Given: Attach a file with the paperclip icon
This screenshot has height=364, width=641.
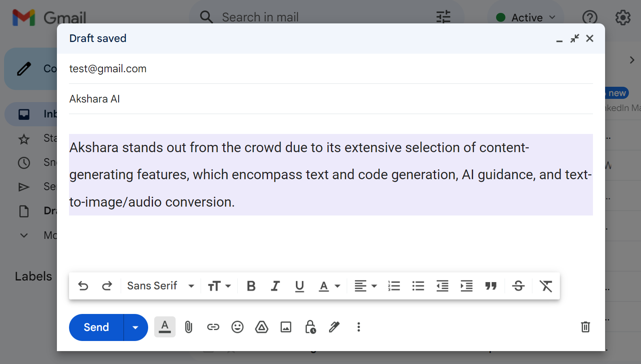Looking at the screenshot, I should (x=189, y=327).
